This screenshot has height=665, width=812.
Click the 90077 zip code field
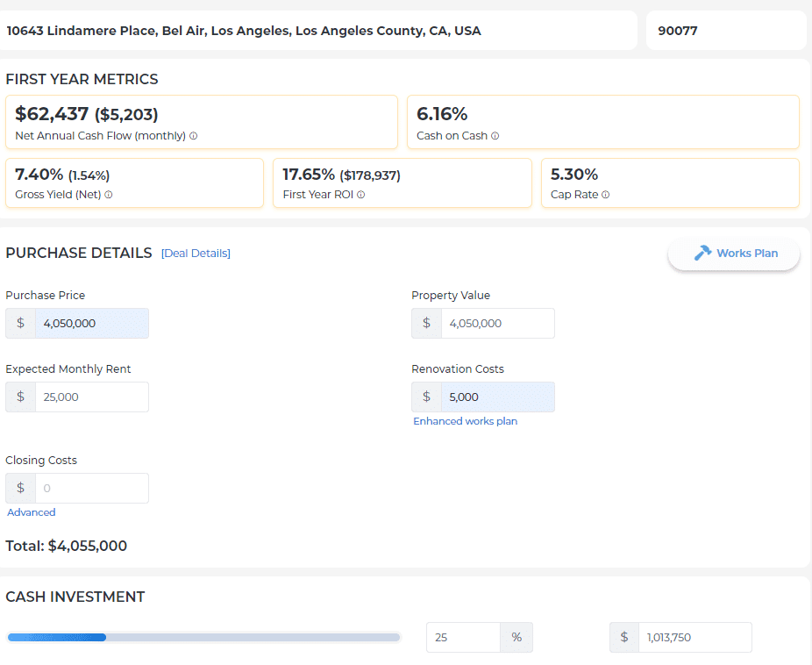[x=726, y=31]
